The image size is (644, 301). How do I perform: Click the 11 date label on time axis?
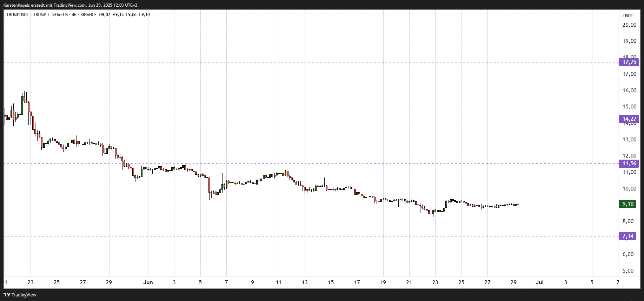(x=279, y=282)
